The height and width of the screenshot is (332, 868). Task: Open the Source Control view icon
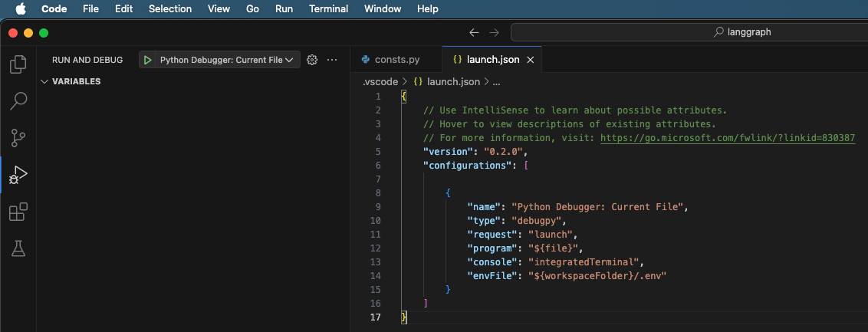(x=18, y=138)
